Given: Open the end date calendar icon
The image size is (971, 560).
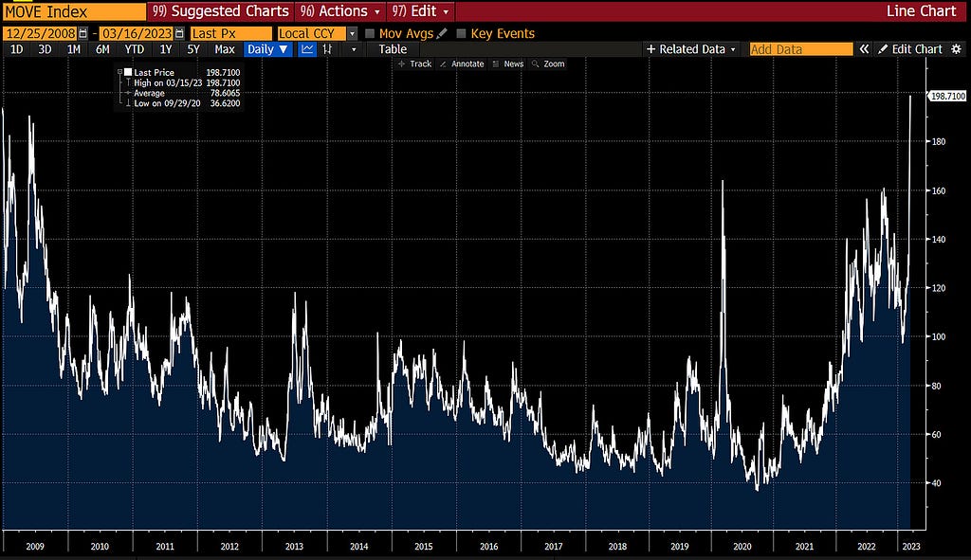Looking at the screenshot, I should point(179,33).
